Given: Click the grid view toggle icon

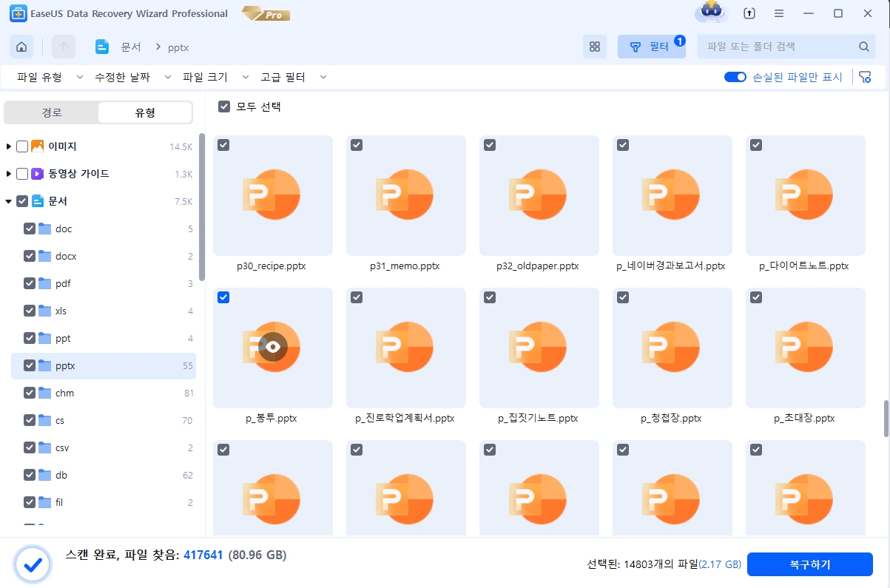Looking at the screenshot, I should pyautogui.click(x=594, y=46).
